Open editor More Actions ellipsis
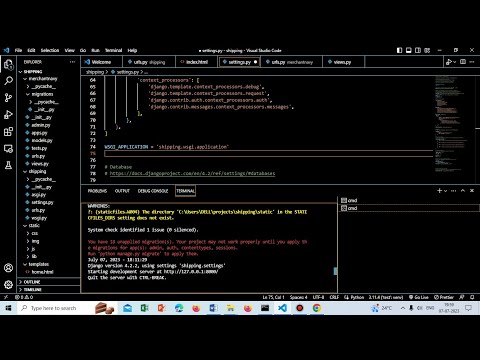This screenshot has width=480, height=360. point(472,62)
